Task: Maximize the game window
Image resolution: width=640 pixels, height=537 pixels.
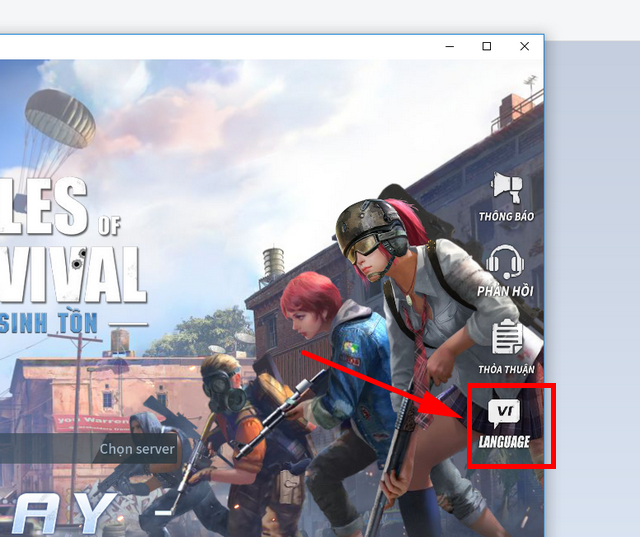Action: (487, 47)
